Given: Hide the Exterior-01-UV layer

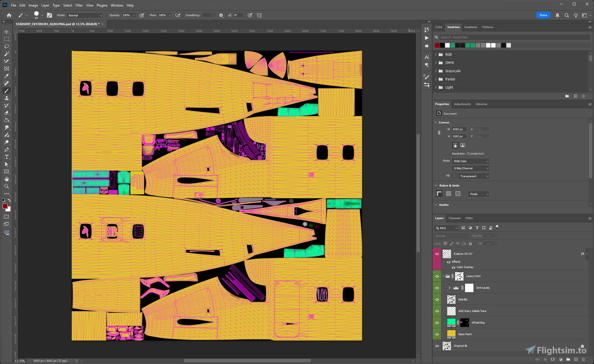Looking at the screenshot, I should click(x=437, y=254).
